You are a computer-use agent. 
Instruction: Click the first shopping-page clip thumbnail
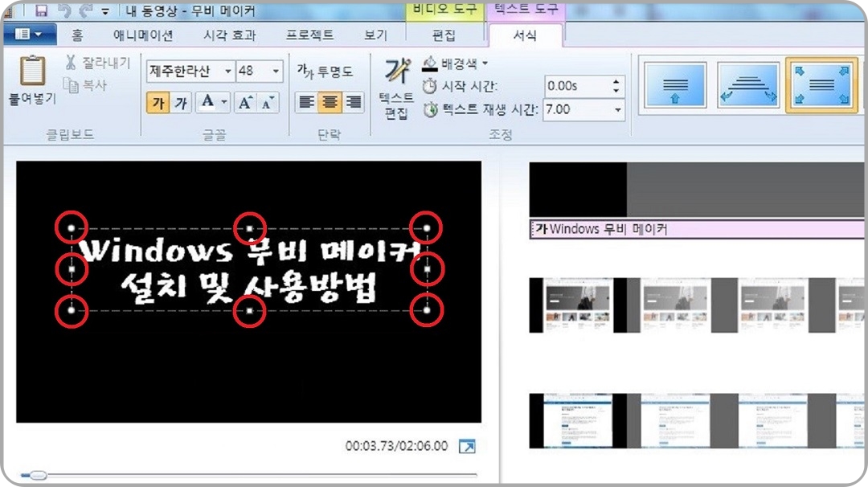(x=578, y=305)
